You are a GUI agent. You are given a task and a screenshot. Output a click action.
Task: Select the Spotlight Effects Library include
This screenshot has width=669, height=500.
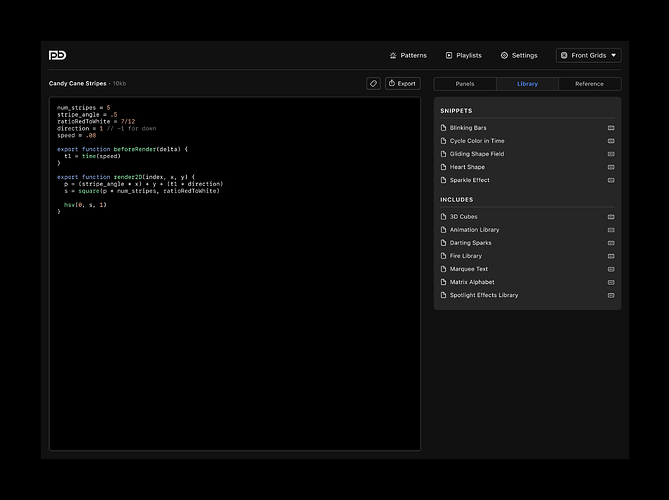click(527, 295)
